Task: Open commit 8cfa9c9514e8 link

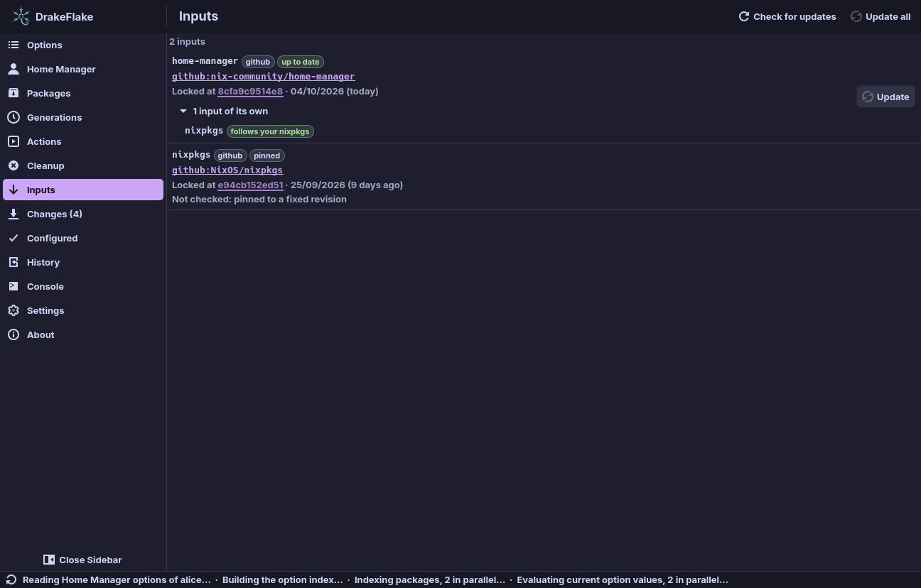Action: 250,91
